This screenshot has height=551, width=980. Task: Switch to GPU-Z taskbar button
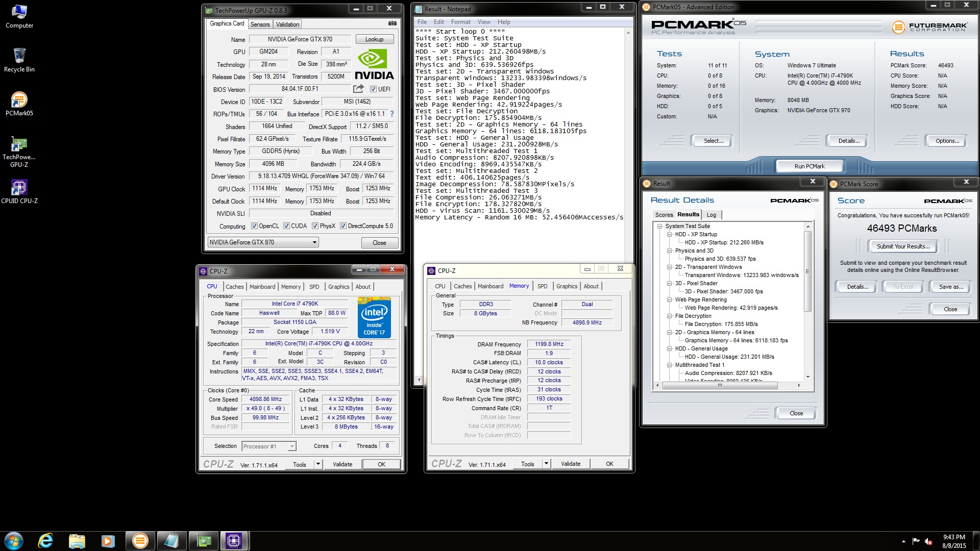(x=203, y=541)
